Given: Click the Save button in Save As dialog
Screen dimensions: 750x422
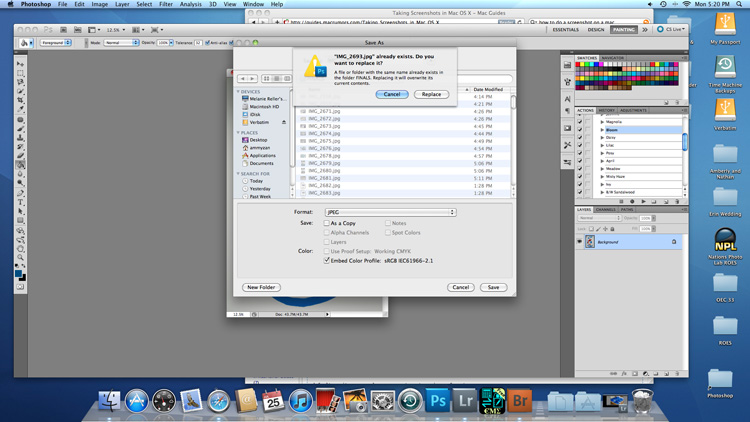Looking at the screenshot, I should [493, 287].
